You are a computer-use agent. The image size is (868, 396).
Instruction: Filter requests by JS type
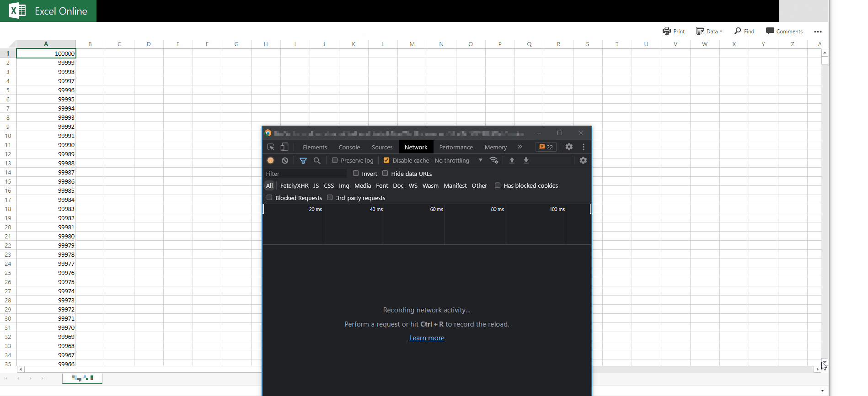[316, 185]
